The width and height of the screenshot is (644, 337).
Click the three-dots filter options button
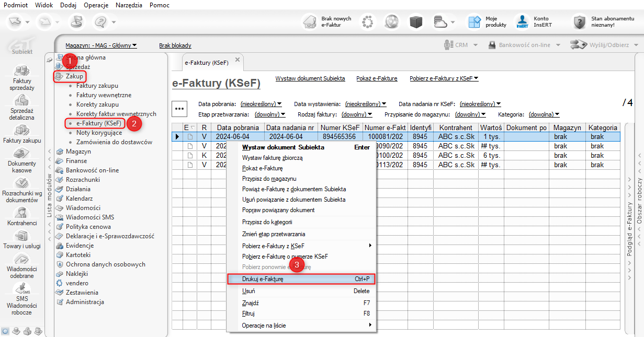click(x=180, y=109)
